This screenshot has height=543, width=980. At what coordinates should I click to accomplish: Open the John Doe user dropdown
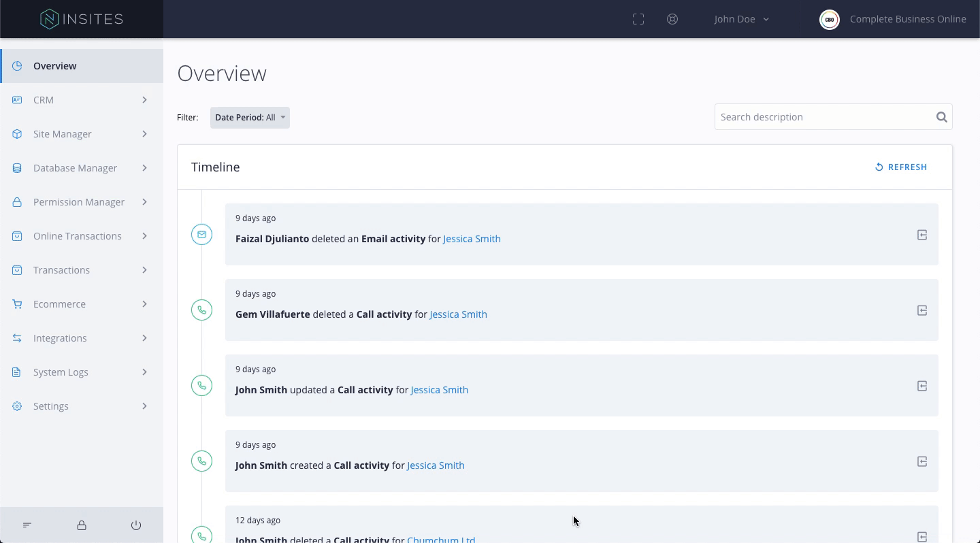tap(741, 19)
